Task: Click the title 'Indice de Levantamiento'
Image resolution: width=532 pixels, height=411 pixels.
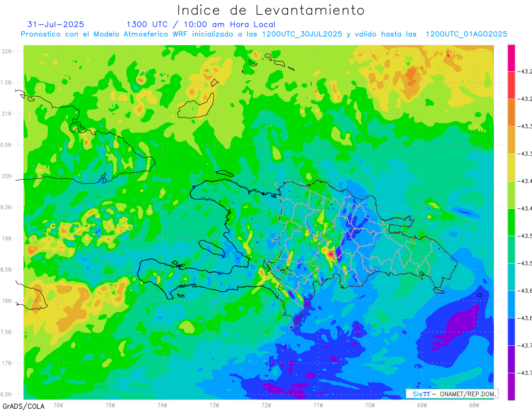Action: tap(271, 10)
